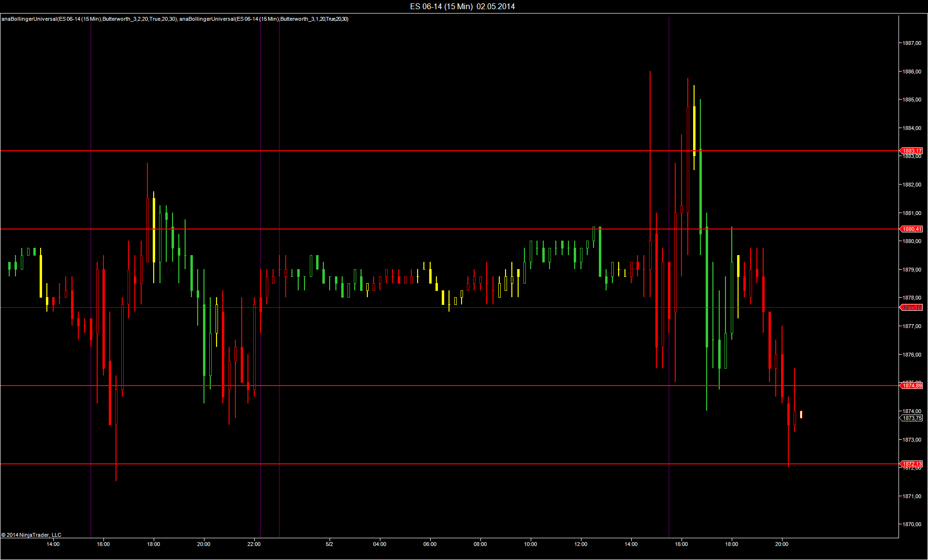Select the 1872,13 red price marker

point(912,464)
